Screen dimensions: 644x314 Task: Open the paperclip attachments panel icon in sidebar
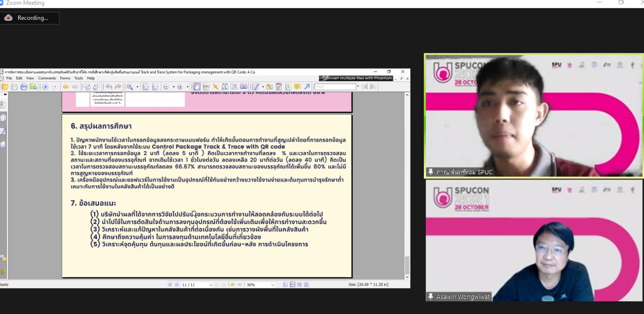click(3, 272)
